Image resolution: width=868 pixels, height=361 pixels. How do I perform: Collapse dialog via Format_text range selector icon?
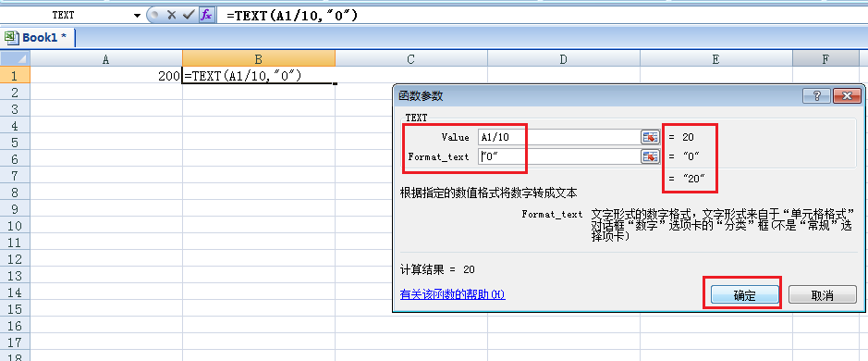(651, 156)
